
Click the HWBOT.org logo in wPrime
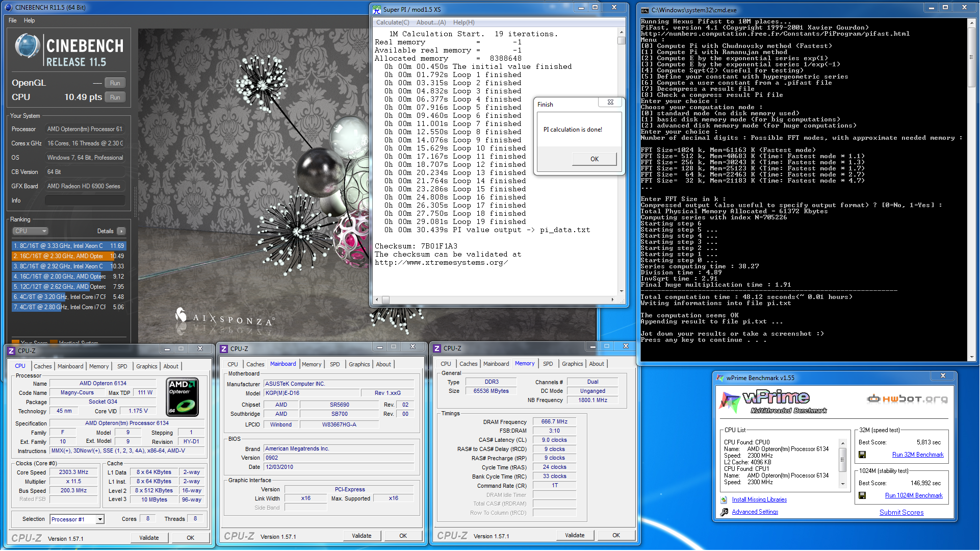(x=908, y=398)
